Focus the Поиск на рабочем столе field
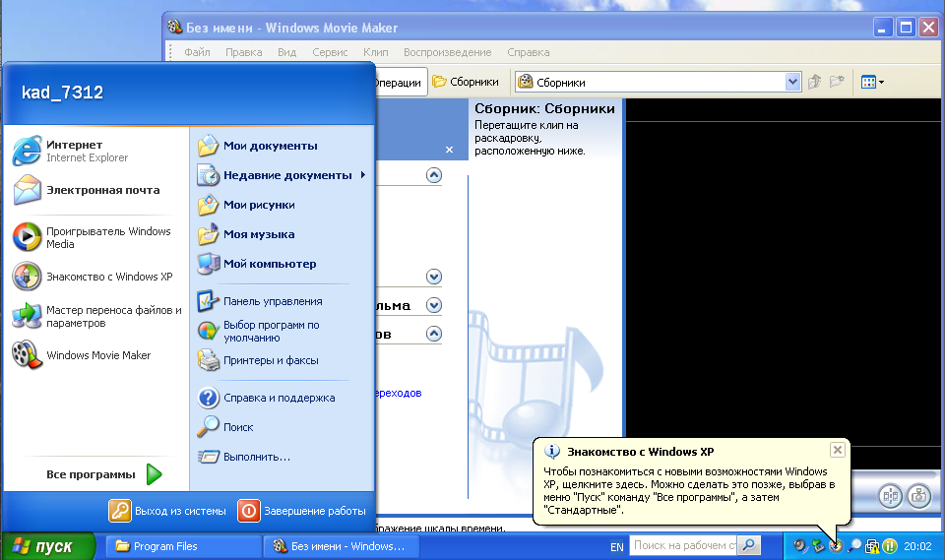 coord(683,545)
